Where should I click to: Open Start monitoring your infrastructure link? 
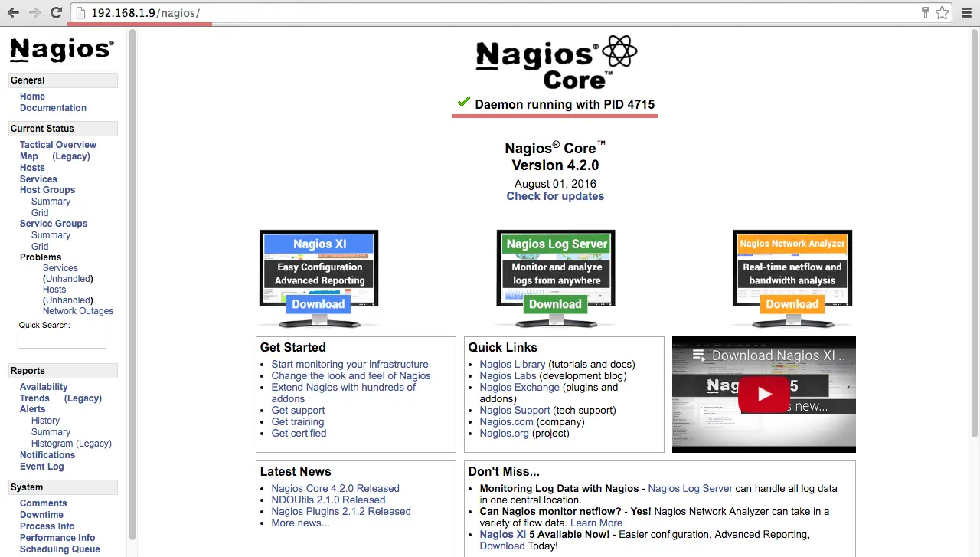coord(350,365)
